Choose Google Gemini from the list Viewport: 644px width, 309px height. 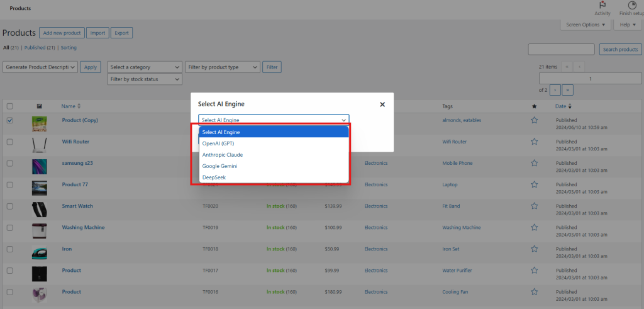coord(274,166)
